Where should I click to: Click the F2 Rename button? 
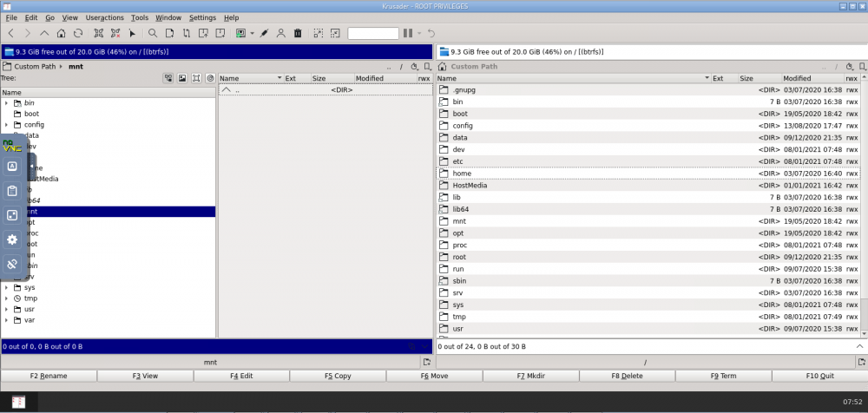[48, 376]
